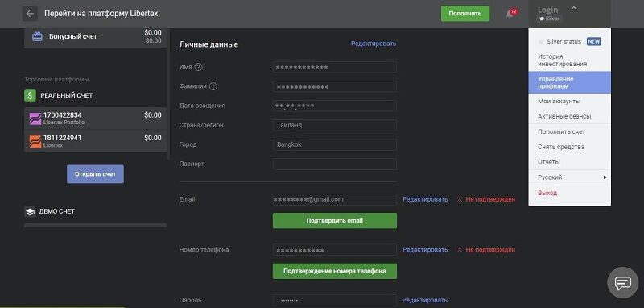The width and height of the screenshot is (644, 308).
Task: Click the red X beside the phone number status
Action: pyautogui.click(x=460, y=250)
